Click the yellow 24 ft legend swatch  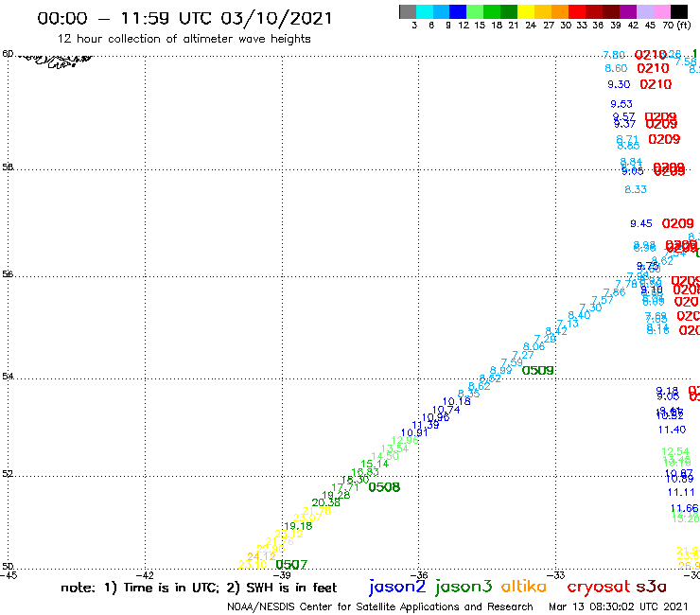point(526,11)
